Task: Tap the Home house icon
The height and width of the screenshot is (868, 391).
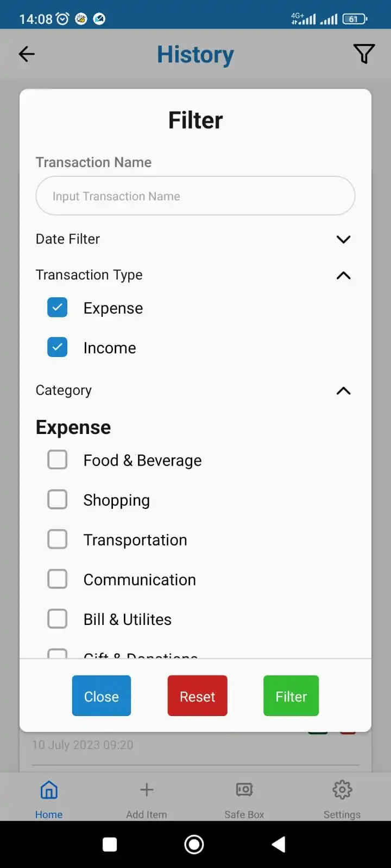Action: coord(49,790)
